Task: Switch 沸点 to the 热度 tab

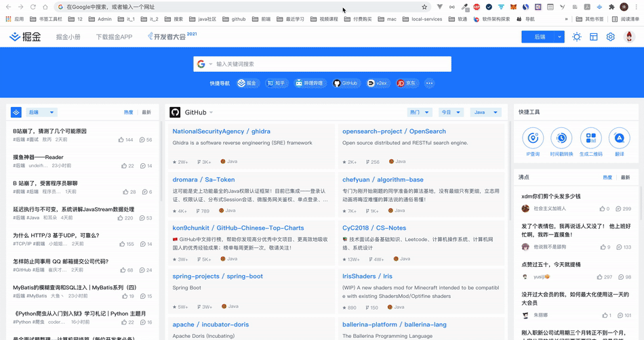Action: point(607,177)
